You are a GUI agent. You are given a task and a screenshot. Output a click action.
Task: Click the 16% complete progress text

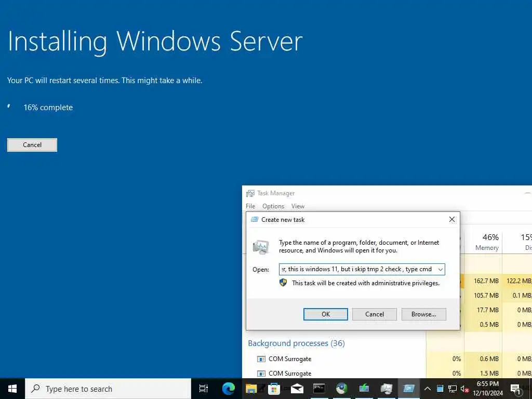click(x=48, y=108)
